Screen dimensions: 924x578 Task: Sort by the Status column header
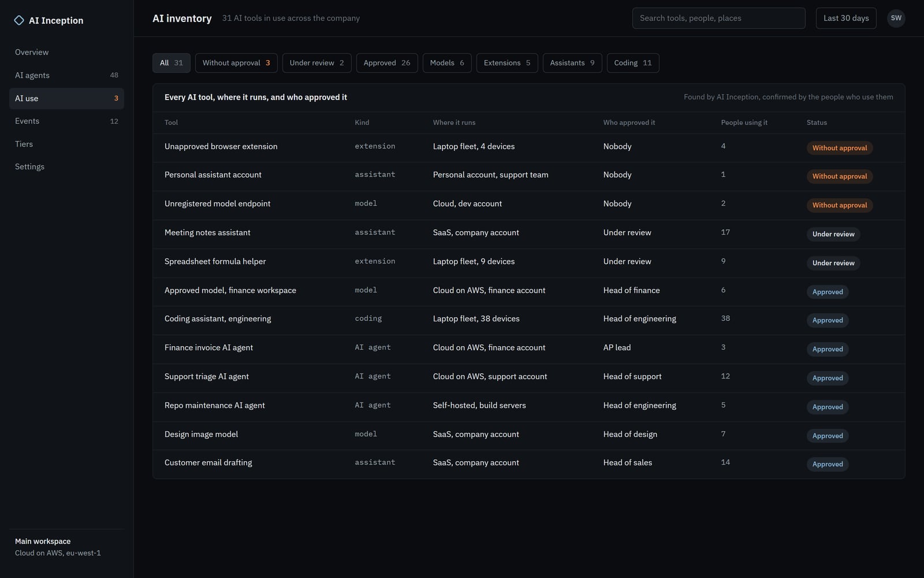point(817,123)
